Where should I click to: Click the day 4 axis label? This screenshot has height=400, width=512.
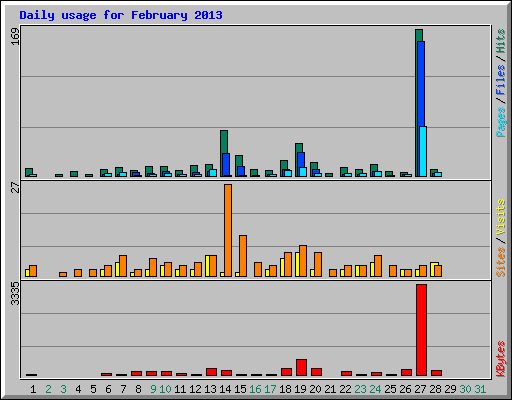tap(78, 389)
